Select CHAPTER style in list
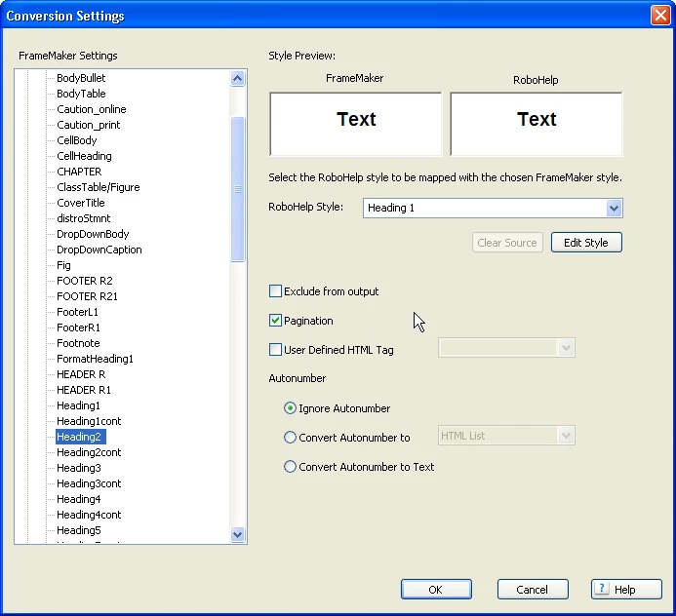Viewport: 676px width, 616px height. tap(79, 172)
